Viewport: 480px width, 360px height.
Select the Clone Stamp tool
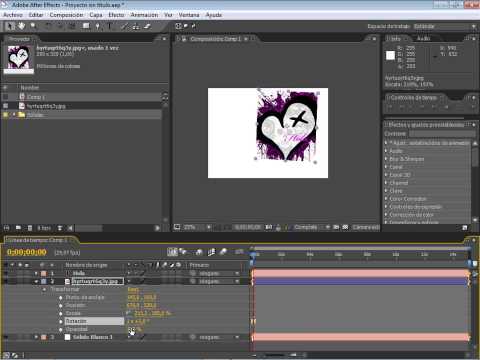(136, 26)
